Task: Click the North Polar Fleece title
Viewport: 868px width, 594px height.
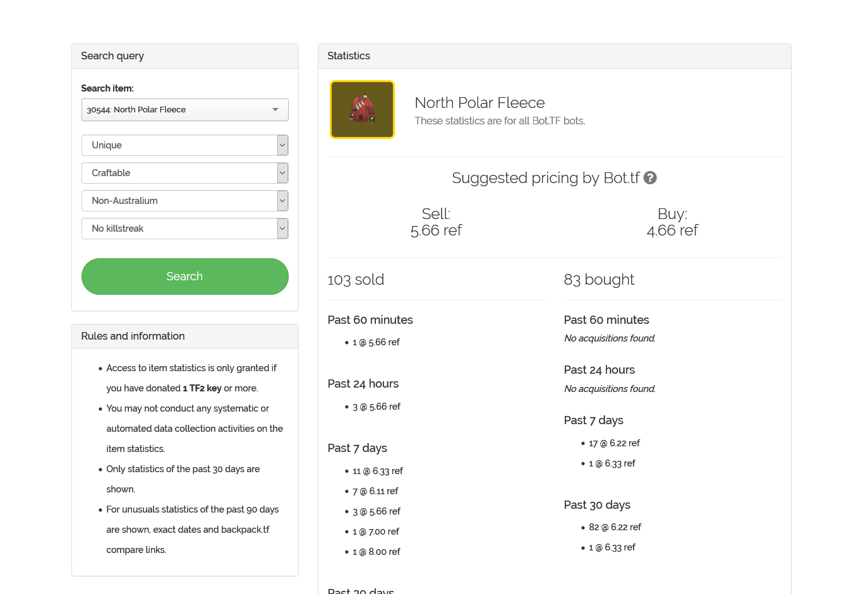Action: click(479, 103)
